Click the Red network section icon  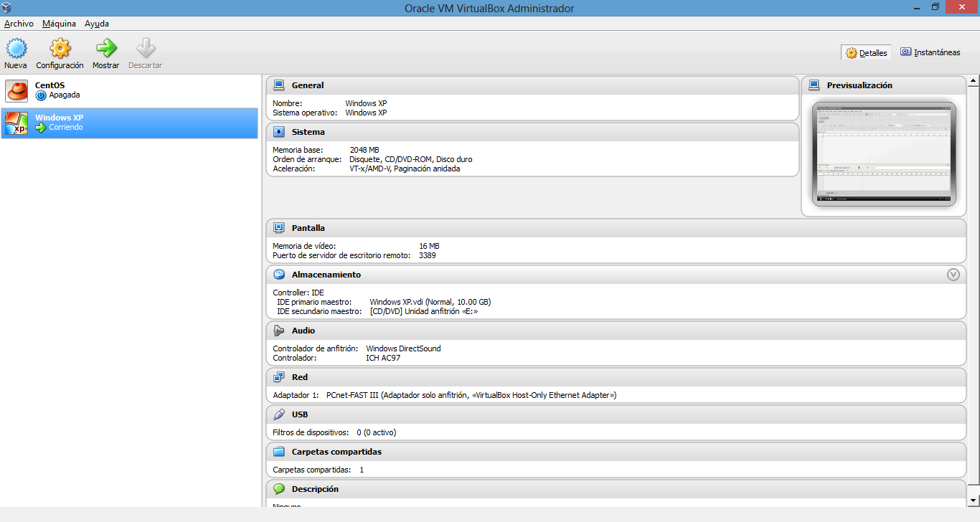point(278,376)
